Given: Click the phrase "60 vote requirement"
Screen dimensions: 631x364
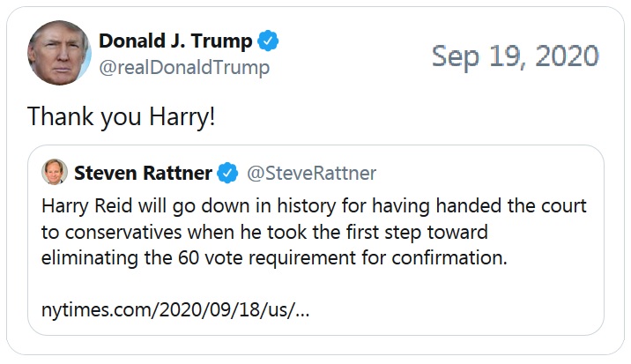Looking at the screenshot, I should 267,258.
